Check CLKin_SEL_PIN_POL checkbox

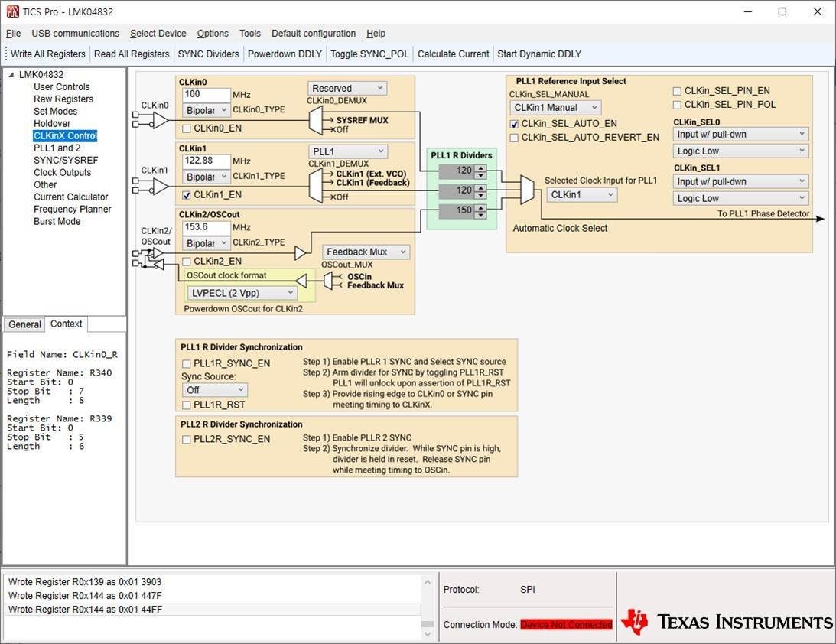pos(677,105)
